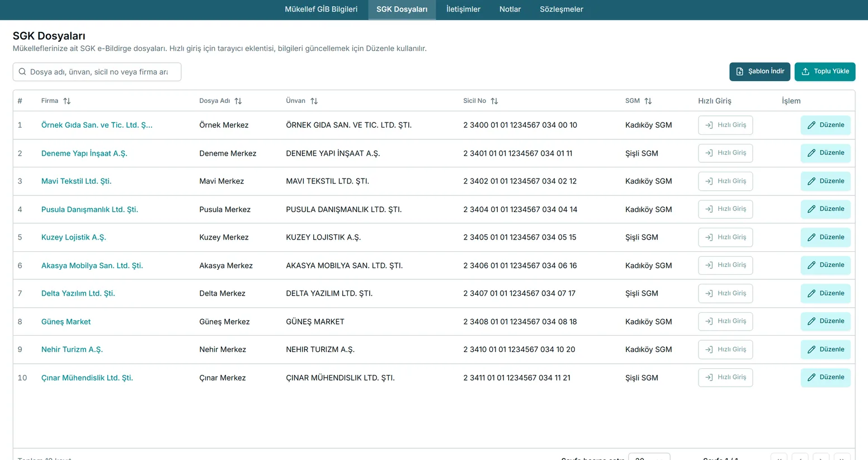This screenshot has width=868, height=460.
Task: Open the Örnek Gıda San. ve Tic. firm link
Action: (x=97, y=125)
